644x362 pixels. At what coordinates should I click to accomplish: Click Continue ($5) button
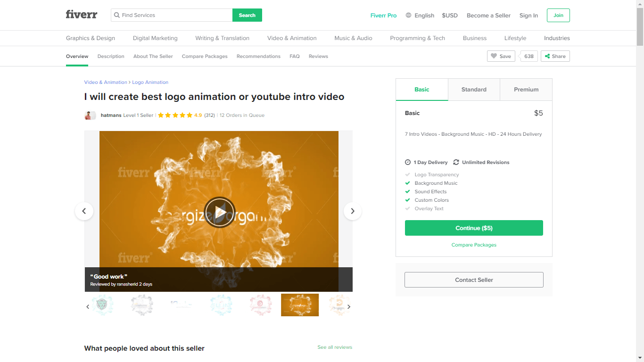(474, 228)
